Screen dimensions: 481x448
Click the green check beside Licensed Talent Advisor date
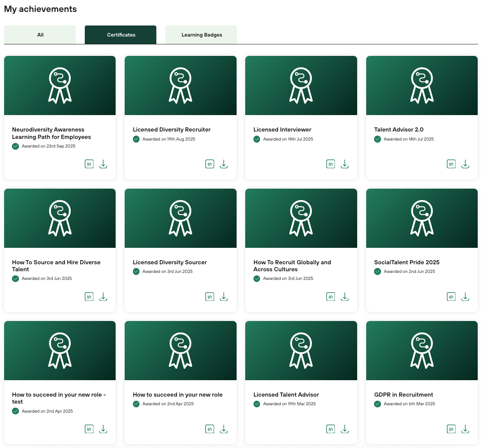coord(257,404)
